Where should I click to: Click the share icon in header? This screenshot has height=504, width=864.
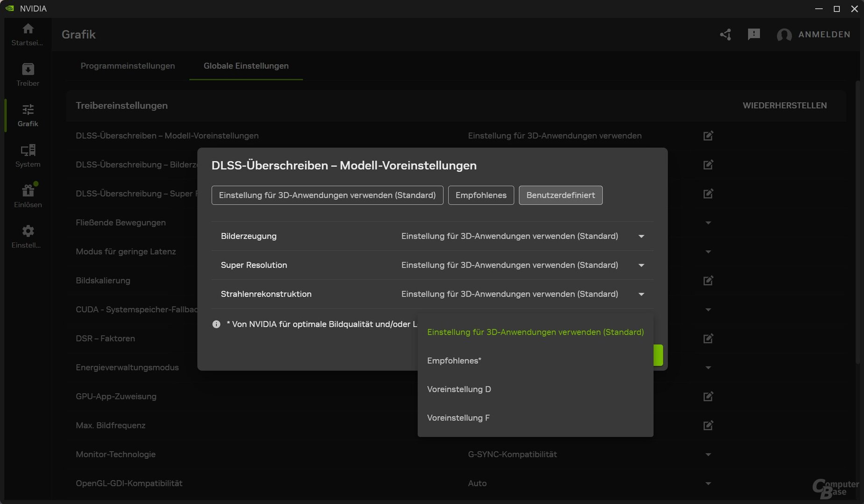(725, 35)
